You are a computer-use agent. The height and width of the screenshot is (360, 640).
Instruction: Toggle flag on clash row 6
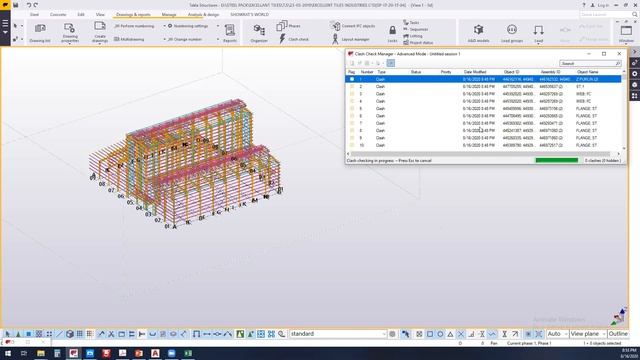click(352, 116)
